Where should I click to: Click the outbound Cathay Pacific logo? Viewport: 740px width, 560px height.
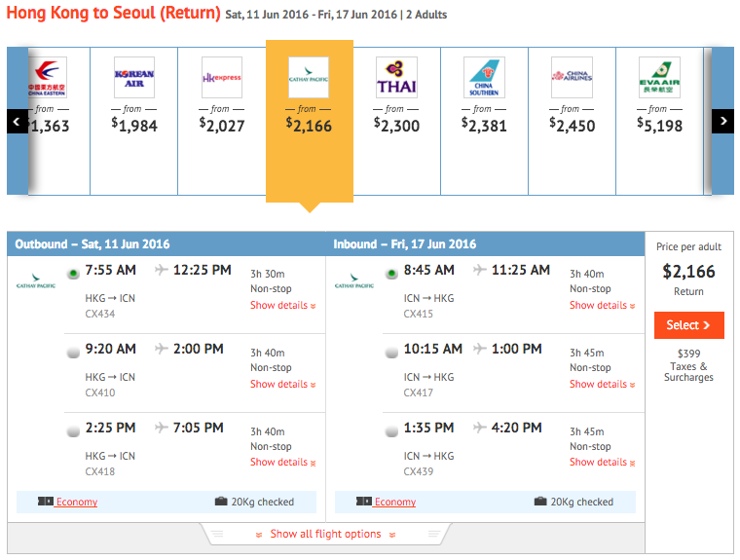coord(36,280)
